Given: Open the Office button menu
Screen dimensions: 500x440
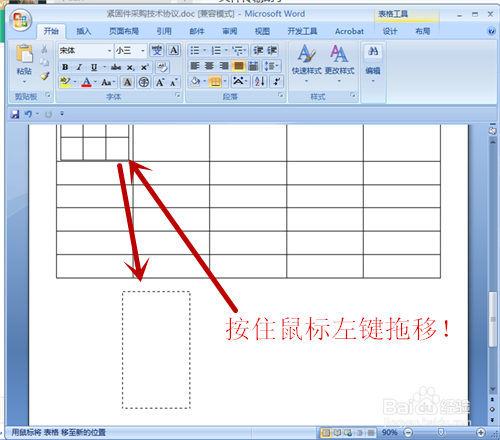Looking at the screenshot, I should 21,20.
